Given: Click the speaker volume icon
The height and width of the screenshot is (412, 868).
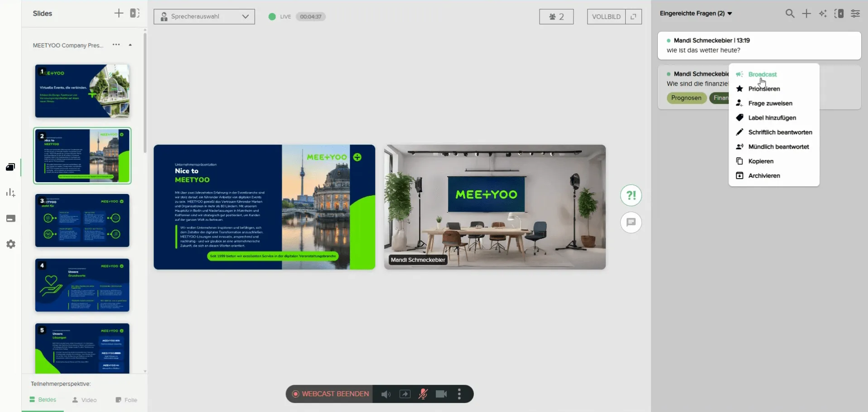Looking at the screenshot, I should pyautogui.click(x=386, y=394).
